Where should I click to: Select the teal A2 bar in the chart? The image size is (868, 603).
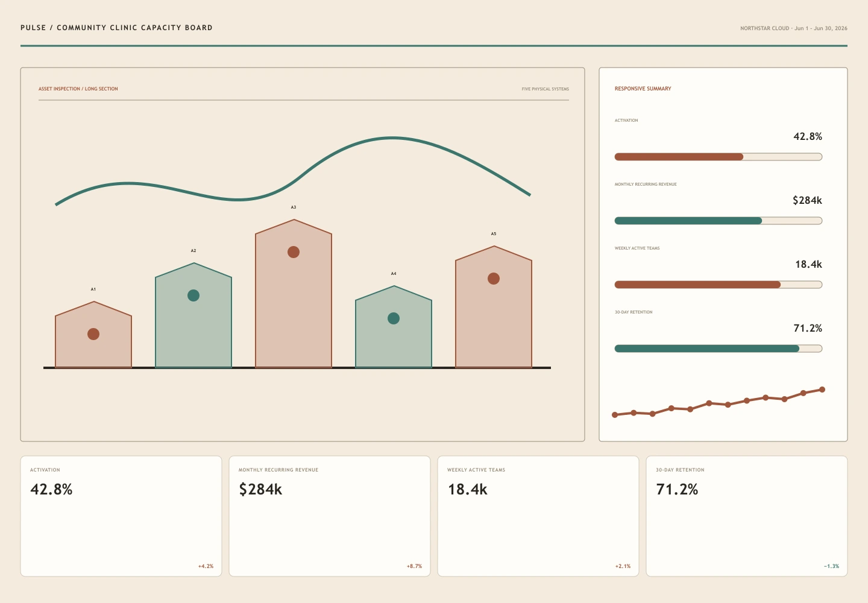193,315
